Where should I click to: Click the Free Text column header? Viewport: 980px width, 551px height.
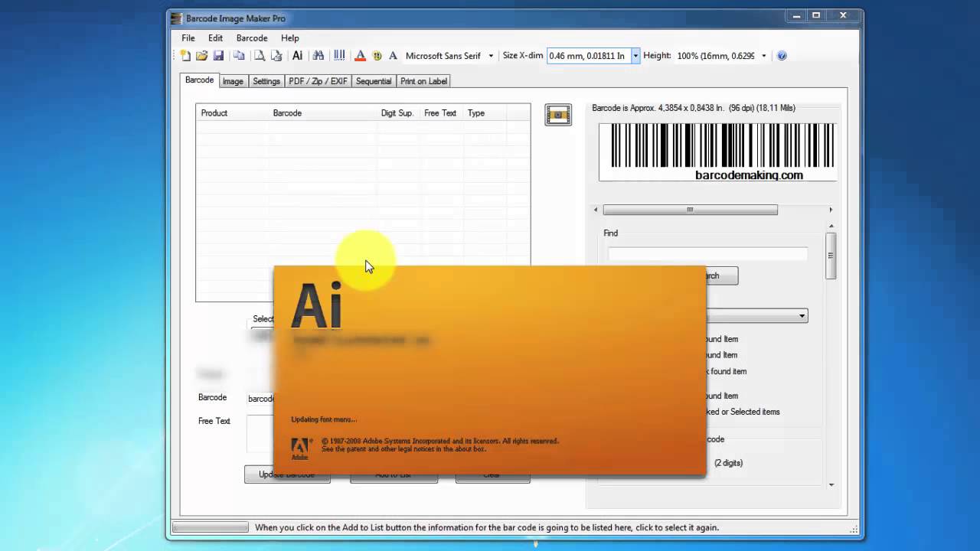point(440,112)
